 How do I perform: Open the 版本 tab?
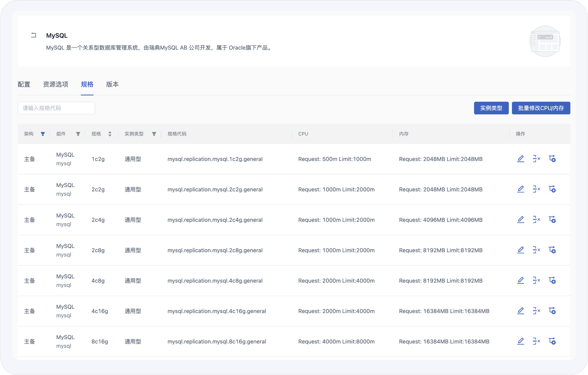tap(112, 84)
